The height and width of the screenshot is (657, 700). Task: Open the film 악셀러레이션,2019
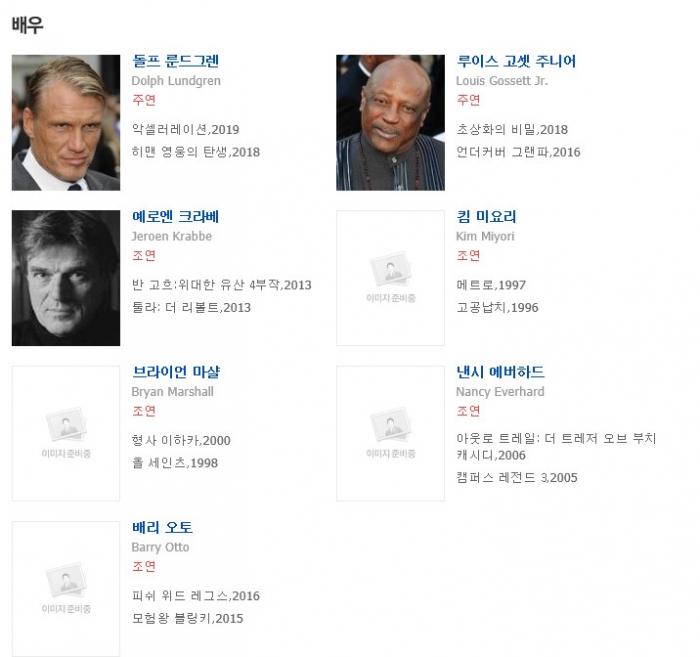point(185,129)
